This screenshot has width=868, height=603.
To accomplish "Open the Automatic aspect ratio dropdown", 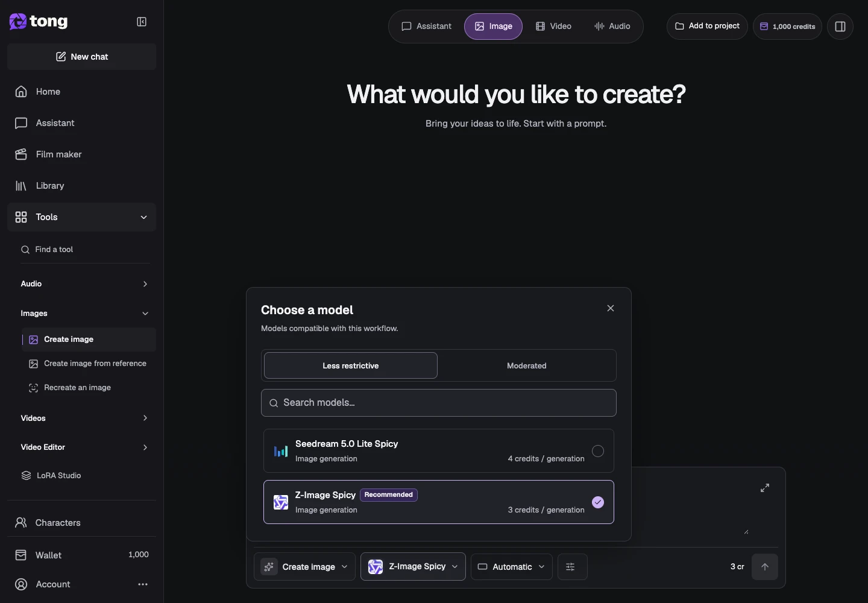I will click(x=511, y=567).
